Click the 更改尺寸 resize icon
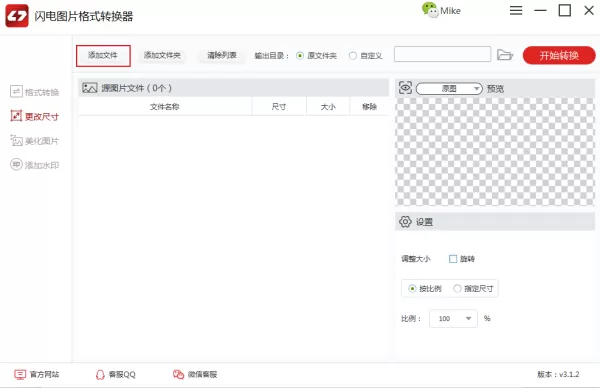The height and width of the screenshot is (388, 600). point(16,116)
